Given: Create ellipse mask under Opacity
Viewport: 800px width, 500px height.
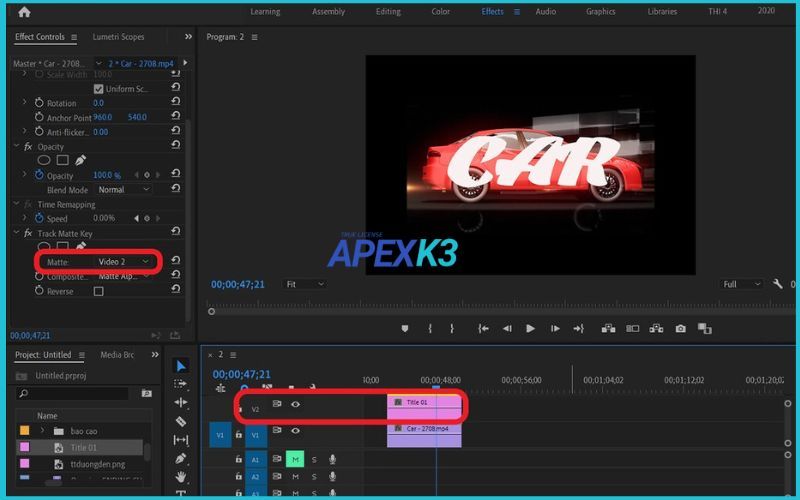Looking at the screenshot, I should tap(44, 160).
